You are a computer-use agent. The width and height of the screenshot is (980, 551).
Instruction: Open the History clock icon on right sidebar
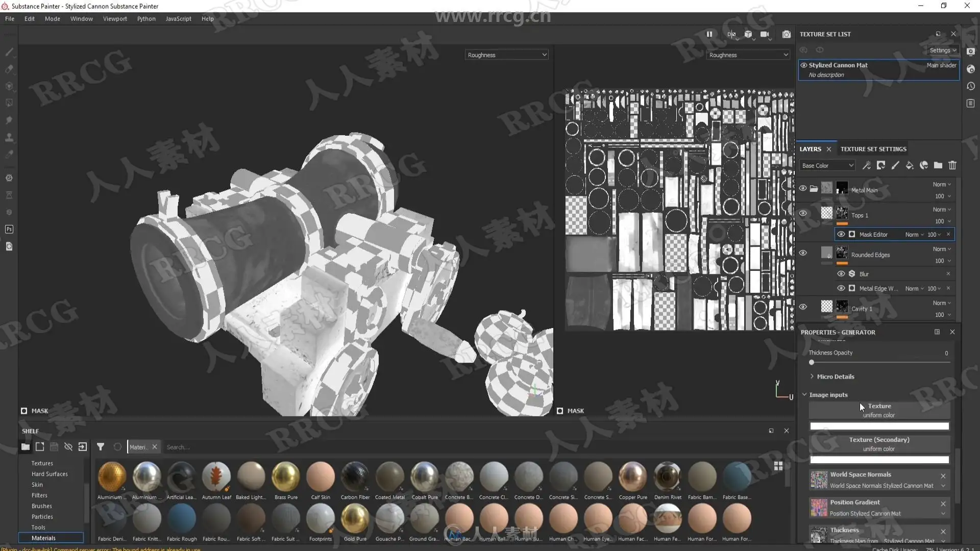point(971,86)
